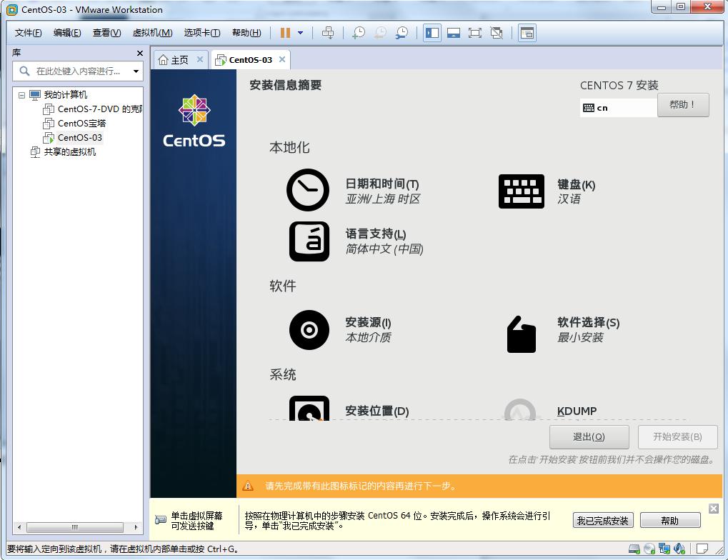Open 语言支持 settings icon

click(309, 241)
